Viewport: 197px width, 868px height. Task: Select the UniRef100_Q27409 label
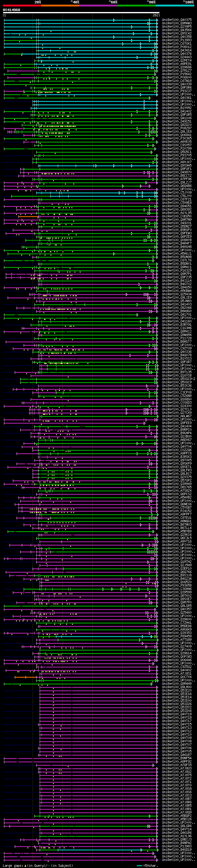177,646
